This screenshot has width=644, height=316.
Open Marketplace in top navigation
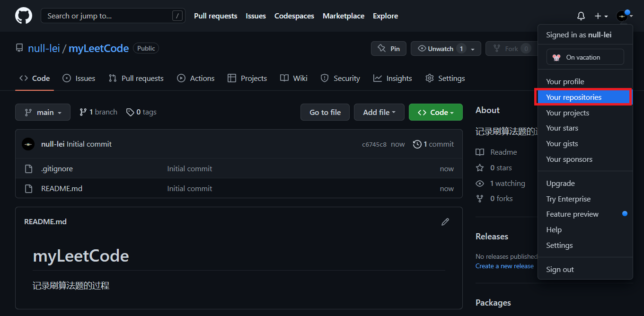(344, 16)
